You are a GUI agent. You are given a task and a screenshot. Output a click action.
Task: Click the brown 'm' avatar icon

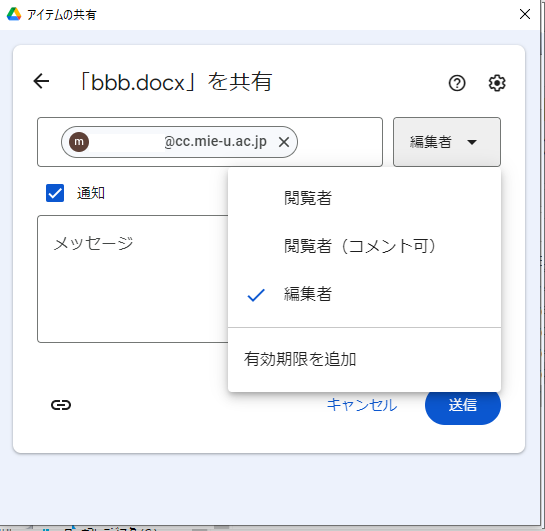pos(79,142)
